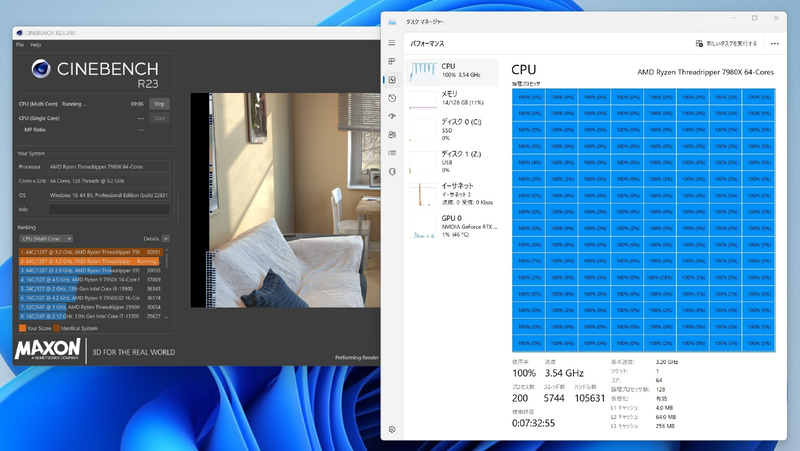This screenshot has height=451, width=800.
Task: Click the OS Windows 10 64 Bit field
Action: click(109, 195)
